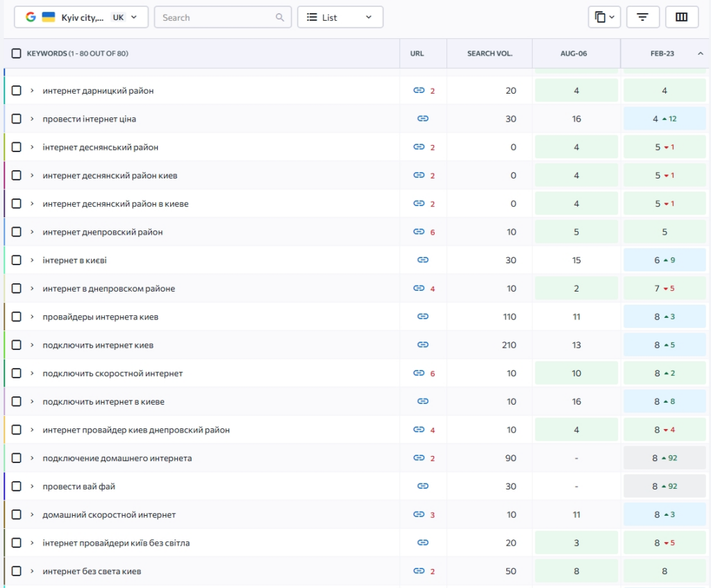Click the magnifier icon in Search field
711x588 pixels.
pos(280,17)
